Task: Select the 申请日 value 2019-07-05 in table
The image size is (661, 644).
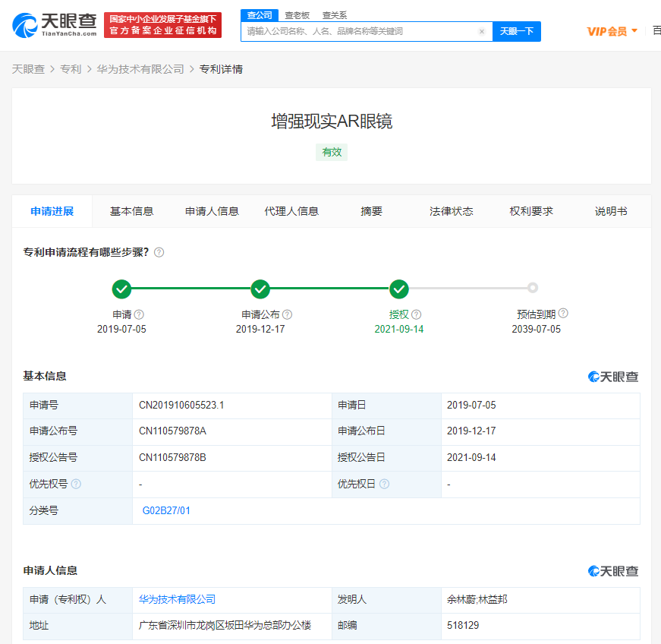Action: pyautogui.click(x=471, y=406)
